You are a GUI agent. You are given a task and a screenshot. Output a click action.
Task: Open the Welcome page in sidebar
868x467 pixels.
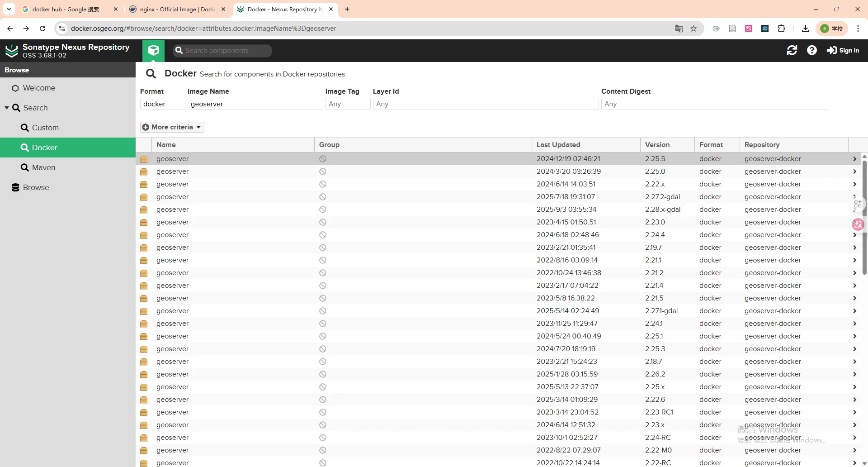click(x=39, y=88)
